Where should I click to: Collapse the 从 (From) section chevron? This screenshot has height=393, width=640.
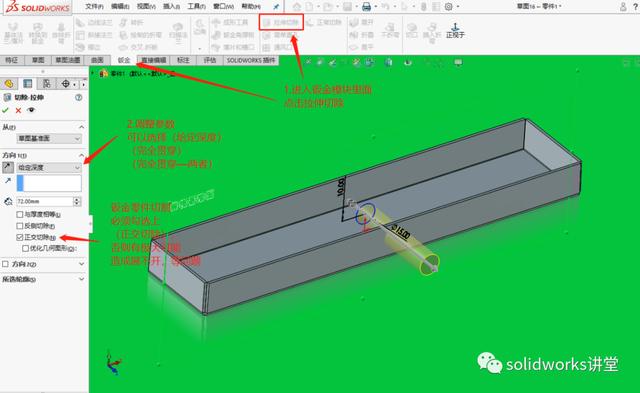[81, 127]
